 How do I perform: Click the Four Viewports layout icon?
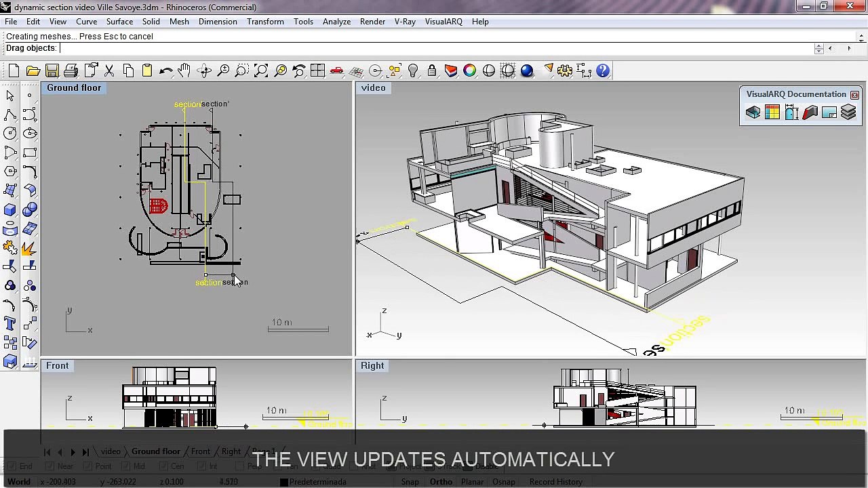(x=317, y=70)
